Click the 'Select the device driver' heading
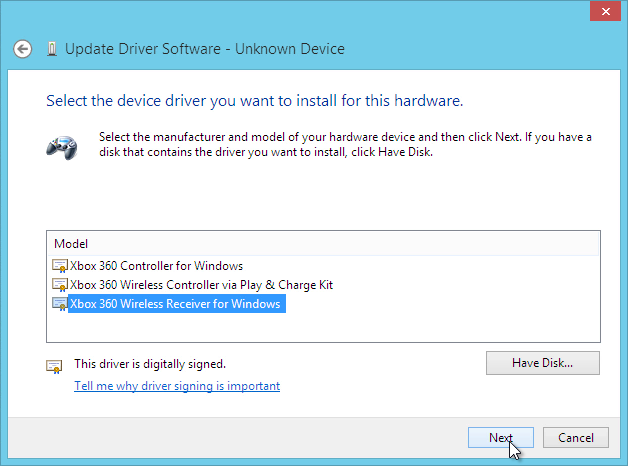The width and height of the screenshot is (628, 466). pos(255,101)
